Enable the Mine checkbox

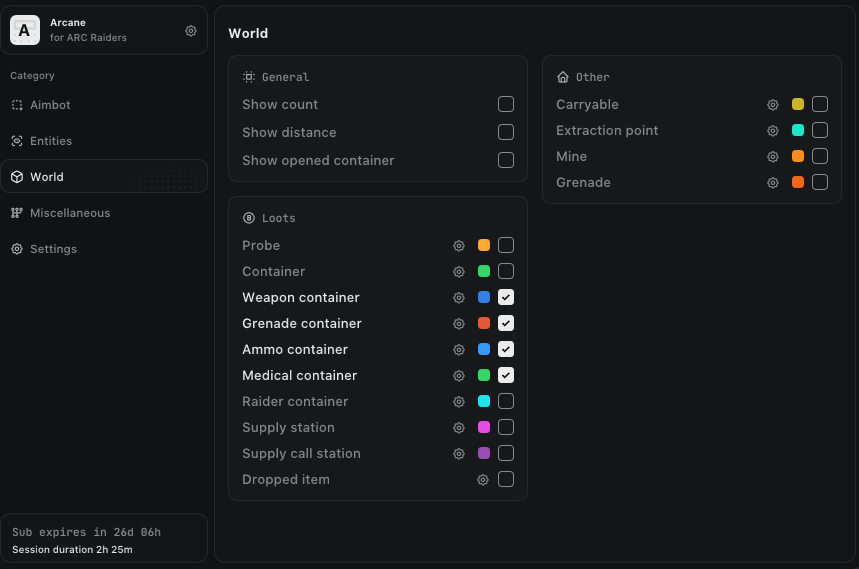820,157
